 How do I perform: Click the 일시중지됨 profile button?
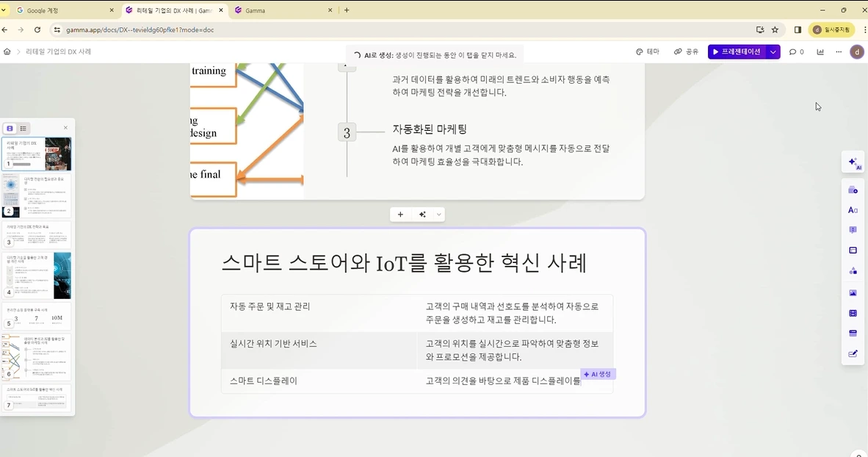pos(831,30)
